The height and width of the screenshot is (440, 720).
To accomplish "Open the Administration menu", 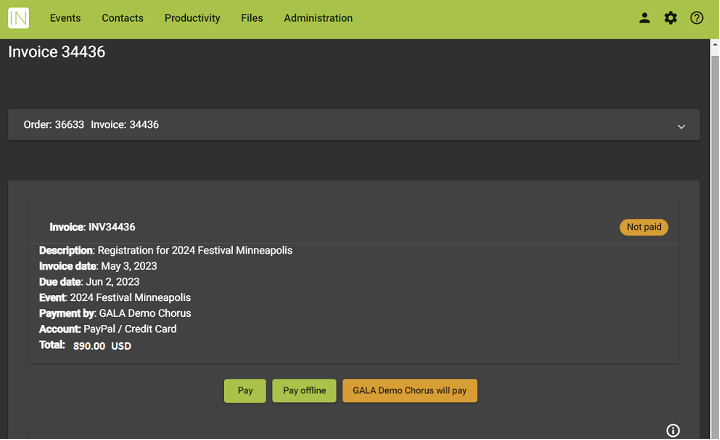I will point(318,18).
